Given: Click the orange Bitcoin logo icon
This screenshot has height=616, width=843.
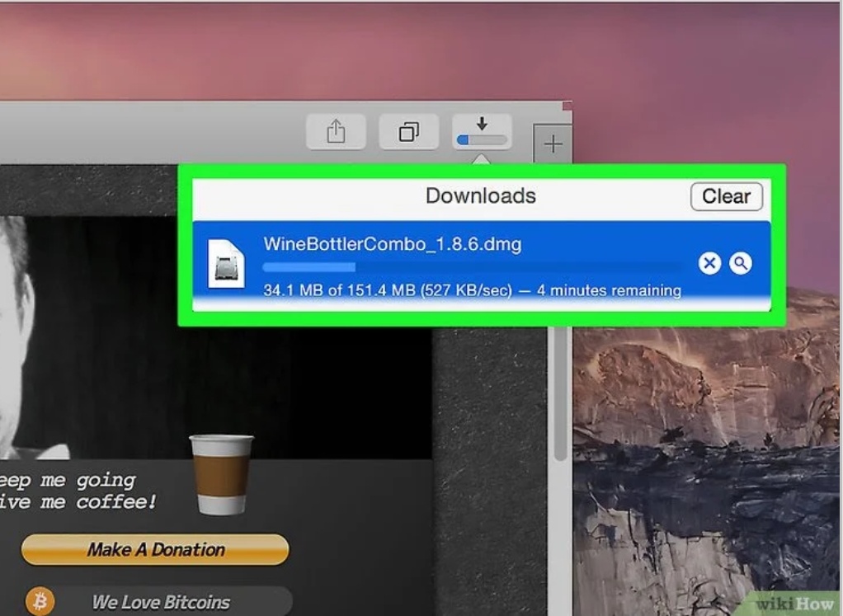Looking at the screenshot, I should (40, 601).
